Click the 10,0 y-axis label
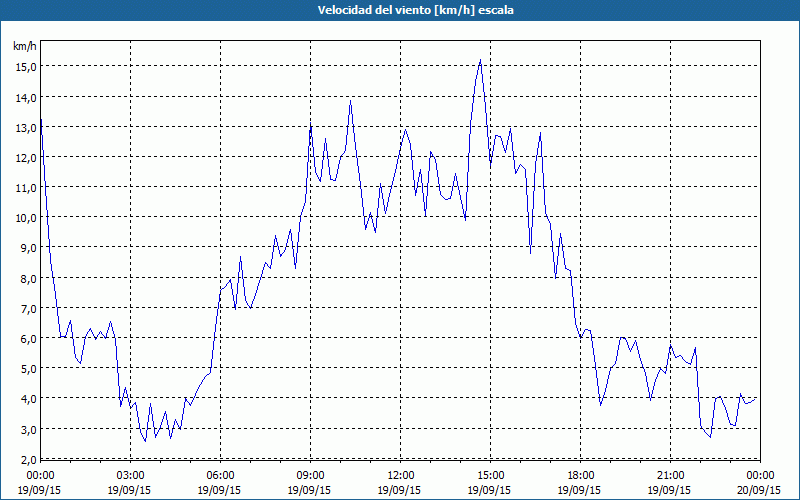 tap(26, 218)
